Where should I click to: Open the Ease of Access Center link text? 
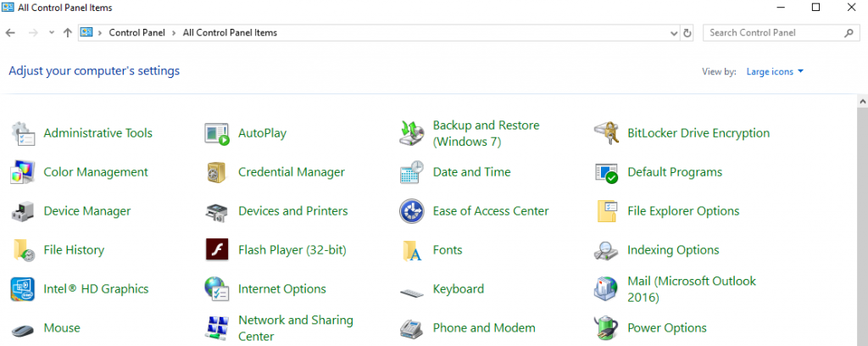tap(491, 211)
